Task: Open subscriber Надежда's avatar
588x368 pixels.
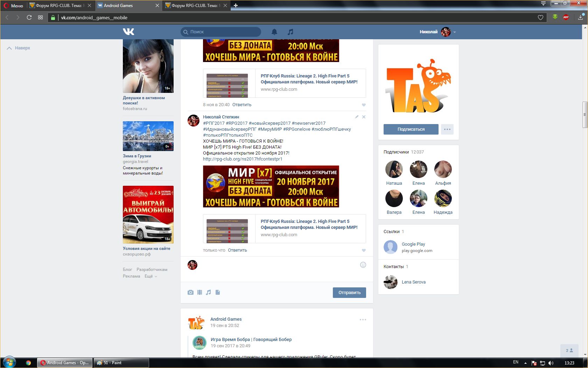Action: point(443,198)
